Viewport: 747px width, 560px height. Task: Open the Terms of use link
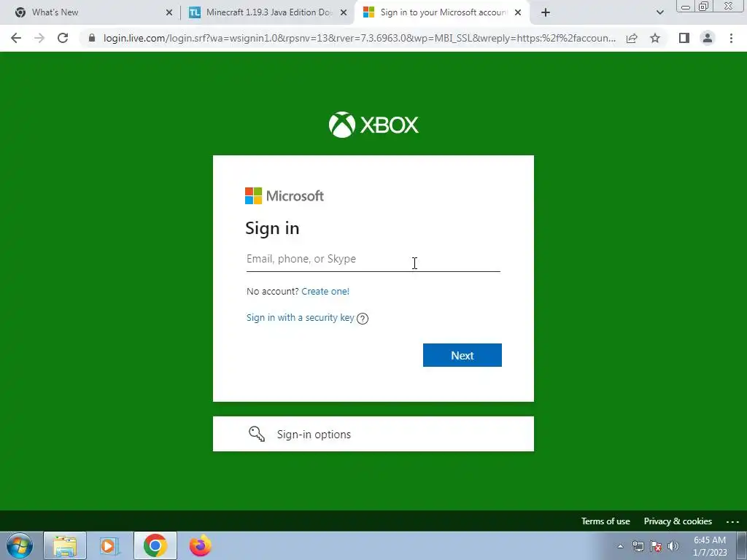coord(605,521)
